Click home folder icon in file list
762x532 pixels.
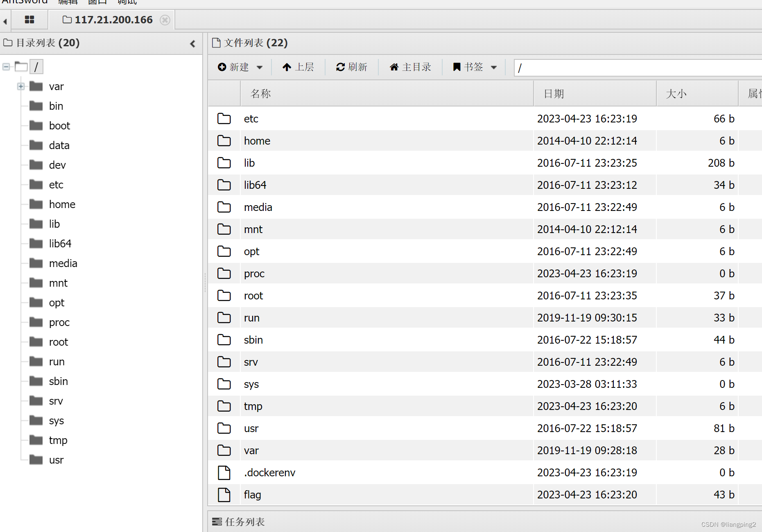(x=224, y=140)
